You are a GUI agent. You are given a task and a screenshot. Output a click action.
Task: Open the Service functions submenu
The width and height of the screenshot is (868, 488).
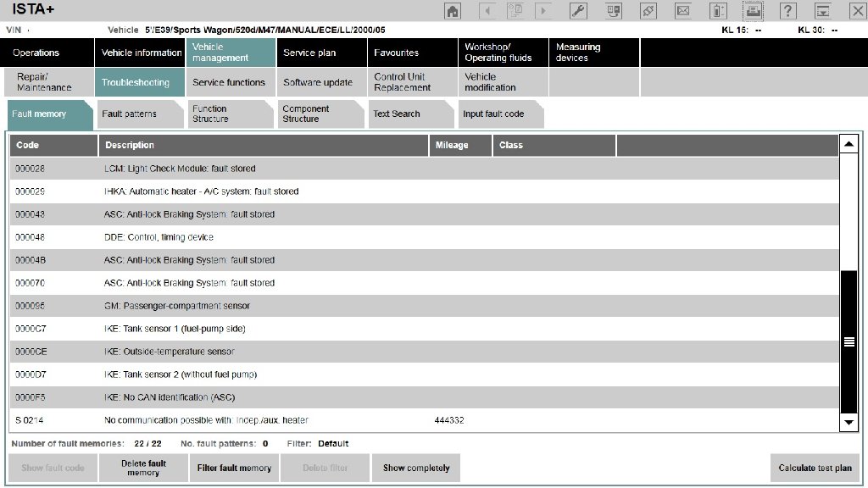tap(231, 82)
